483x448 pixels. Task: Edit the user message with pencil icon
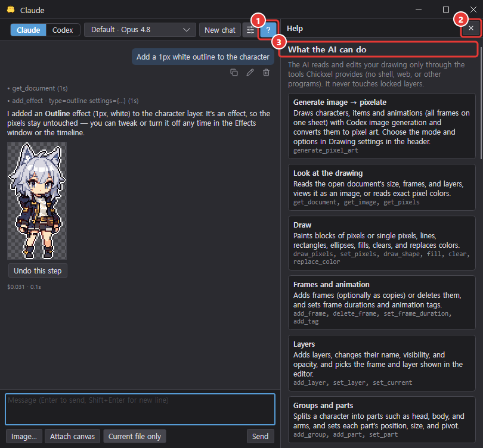[250, 72]
